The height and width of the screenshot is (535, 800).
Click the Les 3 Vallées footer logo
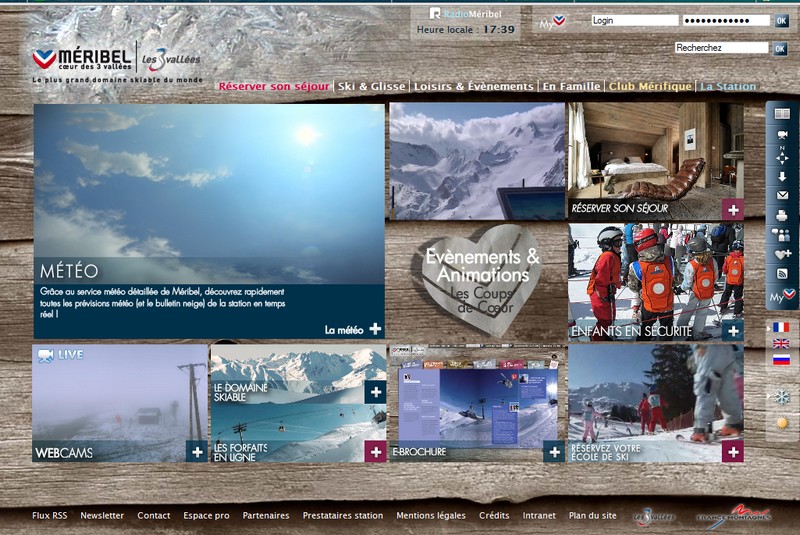(654, 517)
